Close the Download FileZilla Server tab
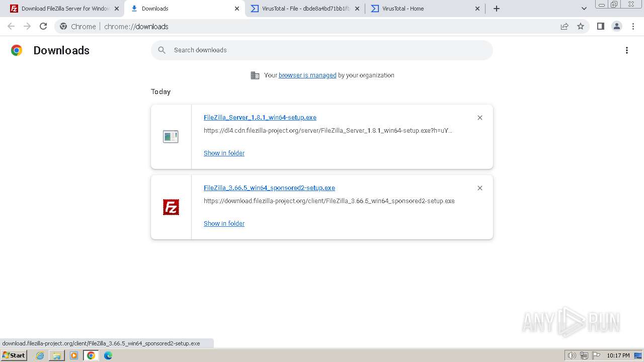The width and height of the screenshot is (644, 362). pyautogui.click(x=117, y=9)
